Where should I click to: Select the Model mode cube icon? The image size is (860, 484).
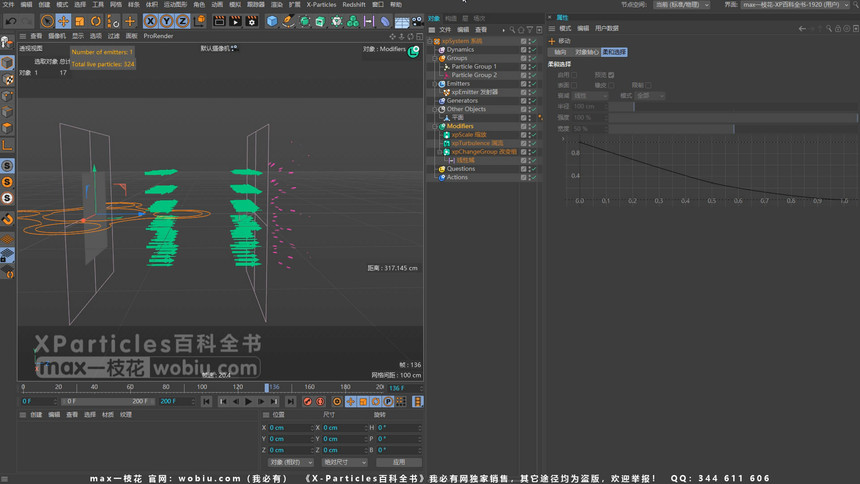click(7, 63)
